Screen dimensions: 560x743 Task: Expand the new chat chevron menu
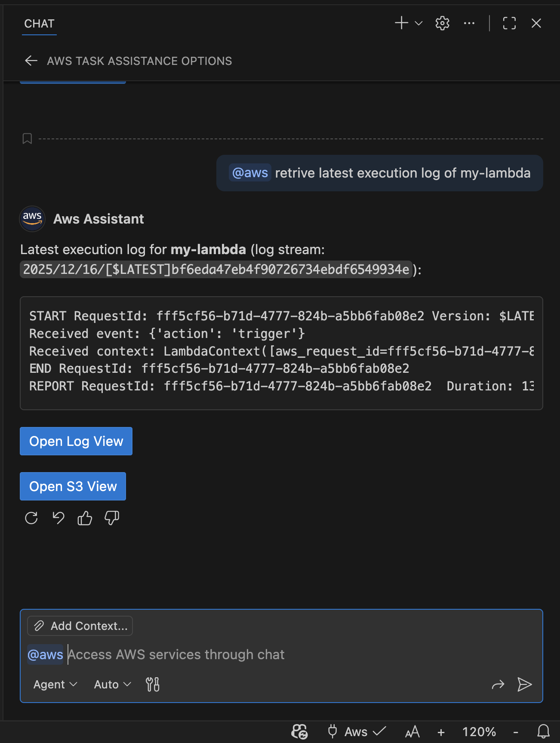tap(418, 23)
